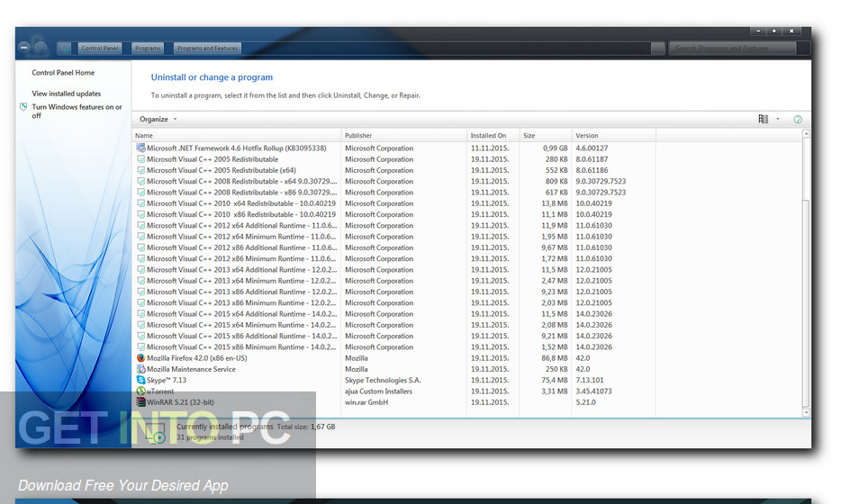The image size is (841, 504).
Task: Open Turn Windows features on or off
Action: tap(77, 111)
